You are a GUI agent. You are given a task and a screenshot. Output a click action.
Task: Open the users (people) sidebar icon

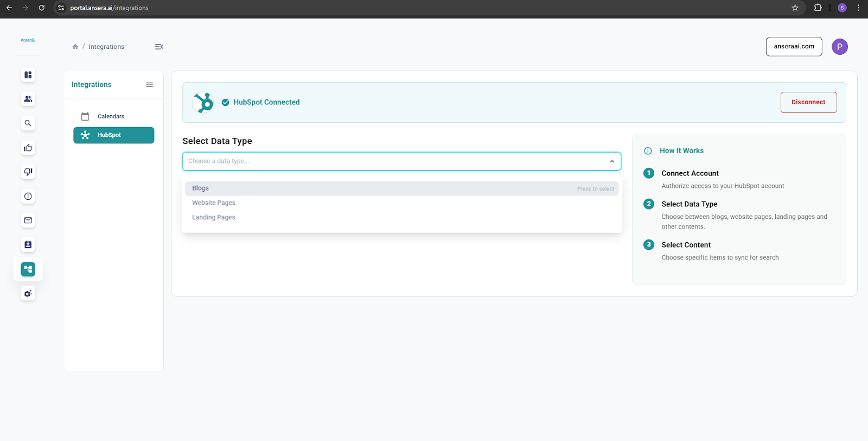coord(28,99)
